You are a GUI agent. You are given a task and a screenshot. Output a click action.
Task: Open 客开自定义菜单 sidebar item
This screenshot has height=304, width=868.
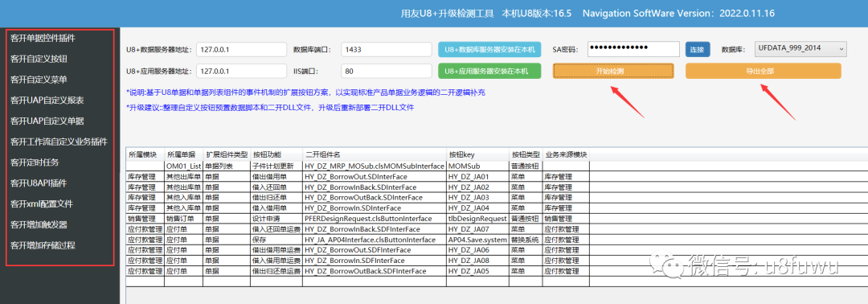(39, 80)
